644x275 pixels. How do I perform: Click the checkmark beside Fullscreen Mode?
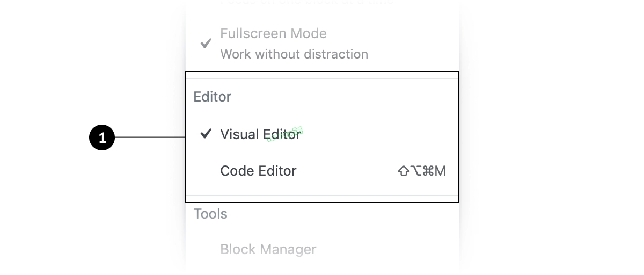point(206,44)
